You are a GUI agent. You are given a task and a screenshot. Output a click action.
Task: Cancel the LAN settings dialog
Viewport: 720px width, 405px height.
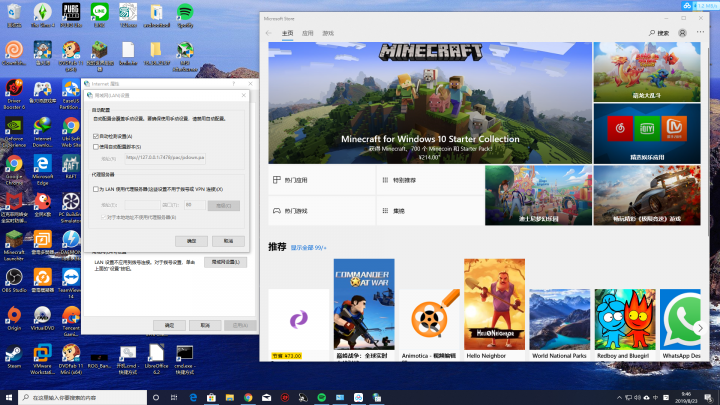(x=228, y=241)
